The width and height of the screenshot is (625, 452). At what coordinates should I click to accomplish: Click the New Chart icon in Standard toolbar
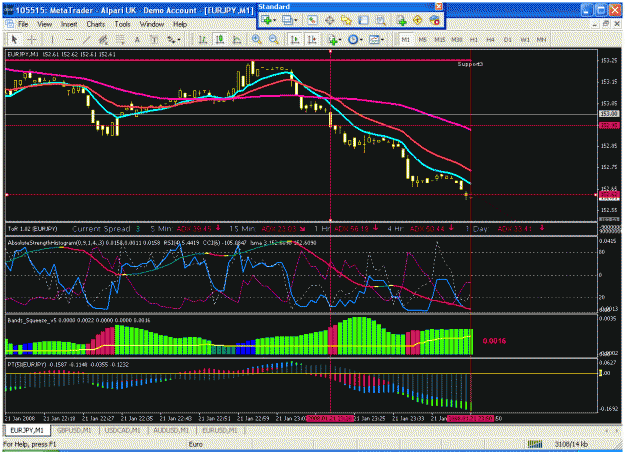266,20
